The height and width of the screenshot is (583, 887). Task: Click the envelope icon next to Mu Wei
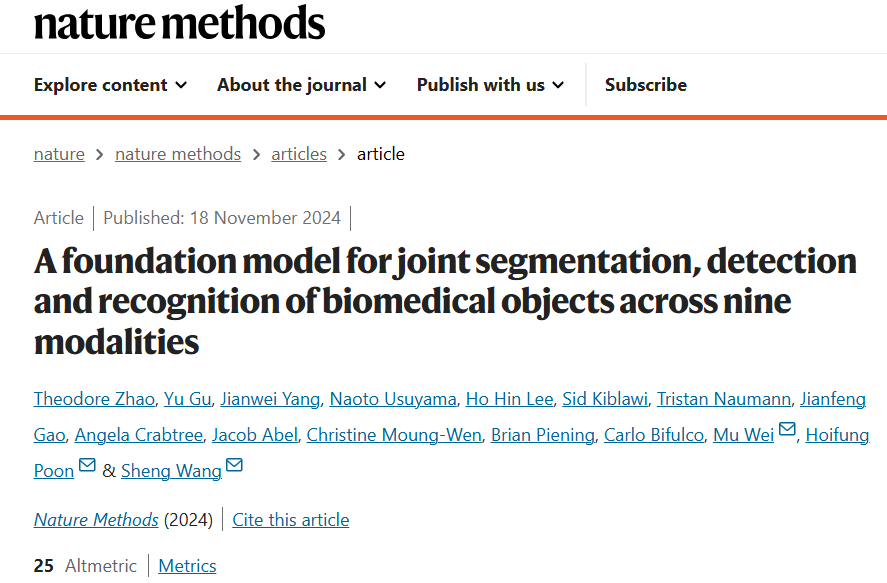tap(787, 429)
